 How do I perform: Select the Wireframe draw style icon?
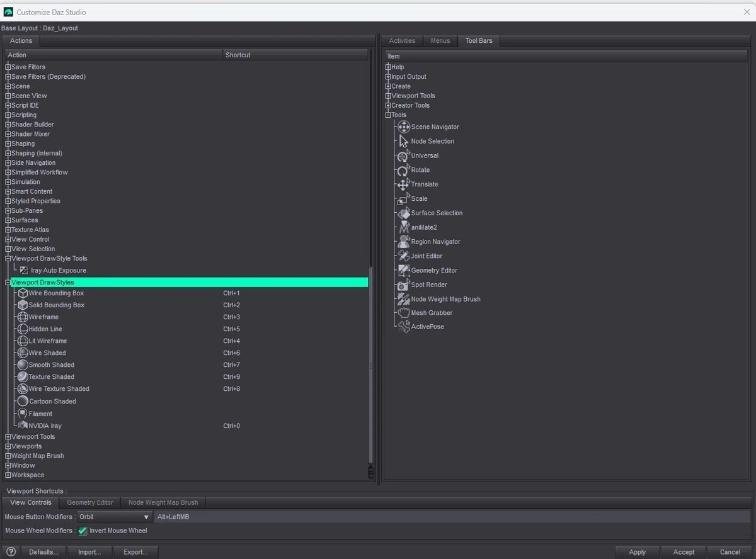tap(23, 317)
